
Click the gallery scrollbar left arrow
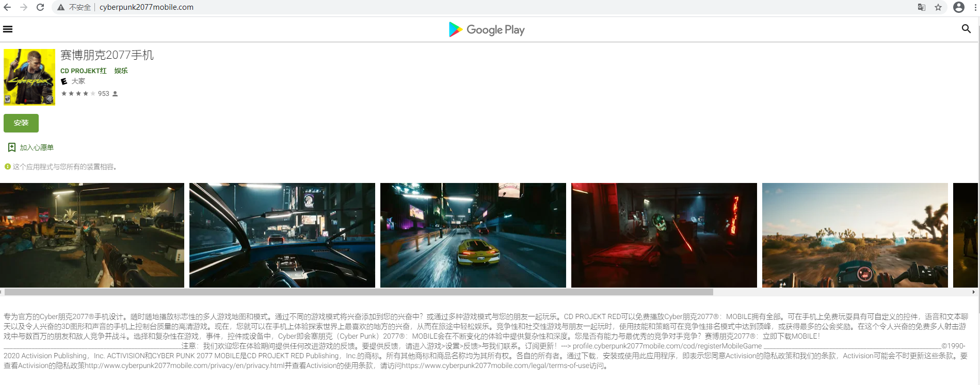point(2,292)
